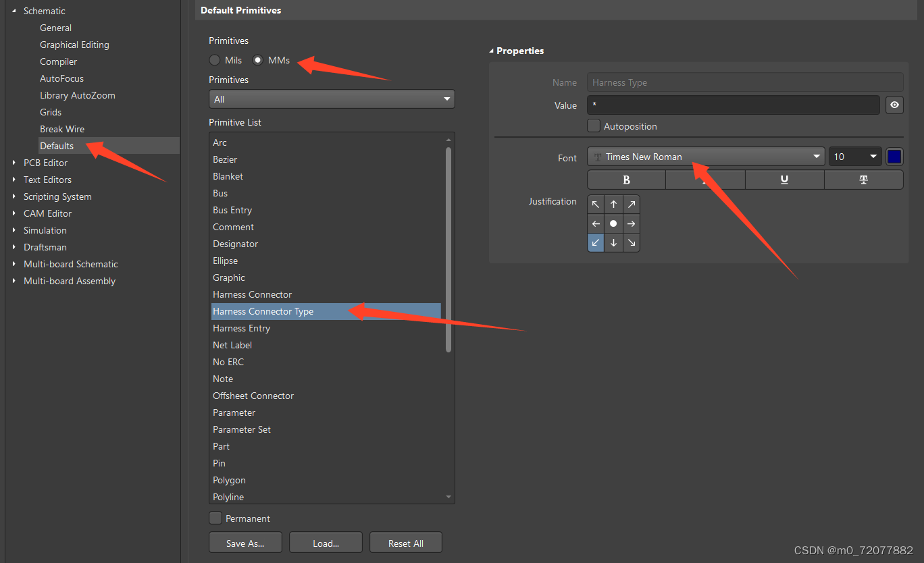Open the blue font color swatch

[x=894, y=157]
